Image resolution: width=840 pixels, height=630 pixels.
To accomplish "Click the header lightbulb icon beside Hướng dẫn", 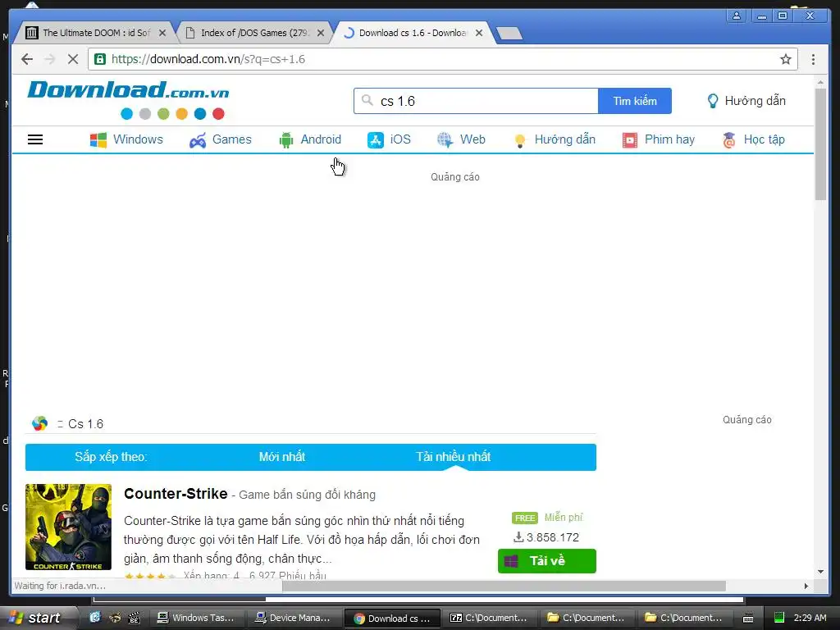I will pos(713,101).
